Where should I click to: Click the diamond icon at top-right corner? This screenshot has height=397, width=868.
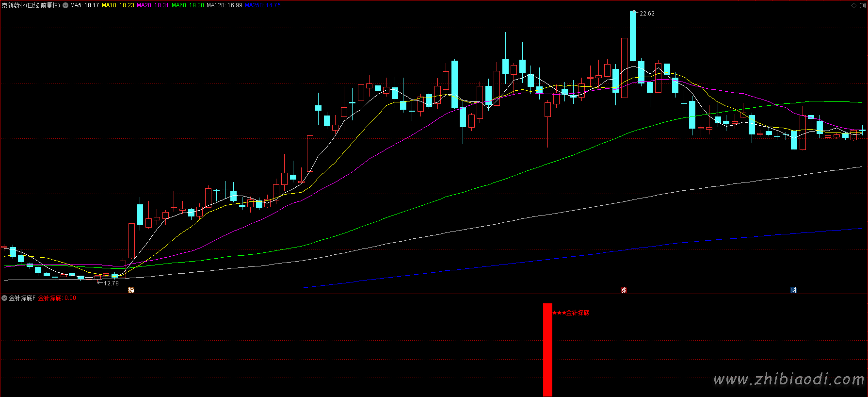pyautogui.click(x=853, y=5)
